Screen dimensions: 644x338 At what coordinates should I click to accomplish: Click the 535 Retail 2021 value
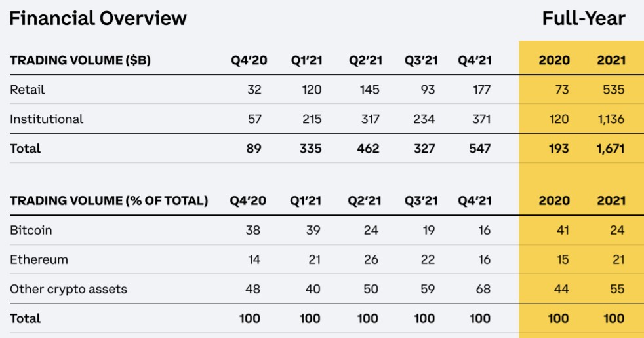[x=614, y=90]
